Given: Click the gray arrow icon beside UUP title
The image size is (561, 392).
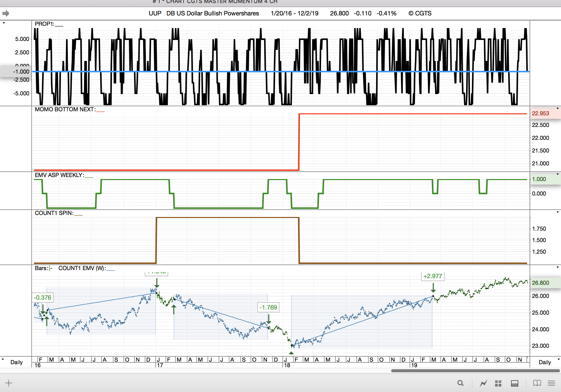Looking at the screenshot, I should click(6, 13).
